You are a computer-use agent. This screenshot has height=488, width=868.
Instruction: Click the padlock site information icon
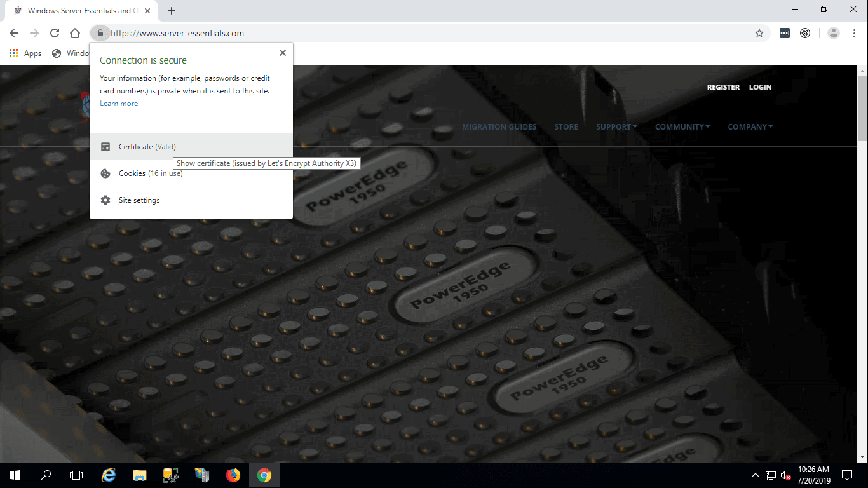tap(100, 33)
